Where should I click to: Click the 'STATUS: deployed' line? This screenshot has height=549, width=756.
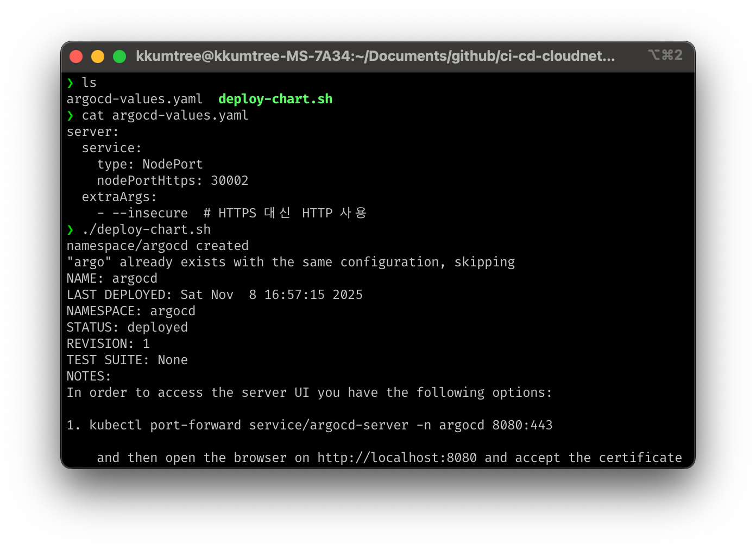(127, 327)
